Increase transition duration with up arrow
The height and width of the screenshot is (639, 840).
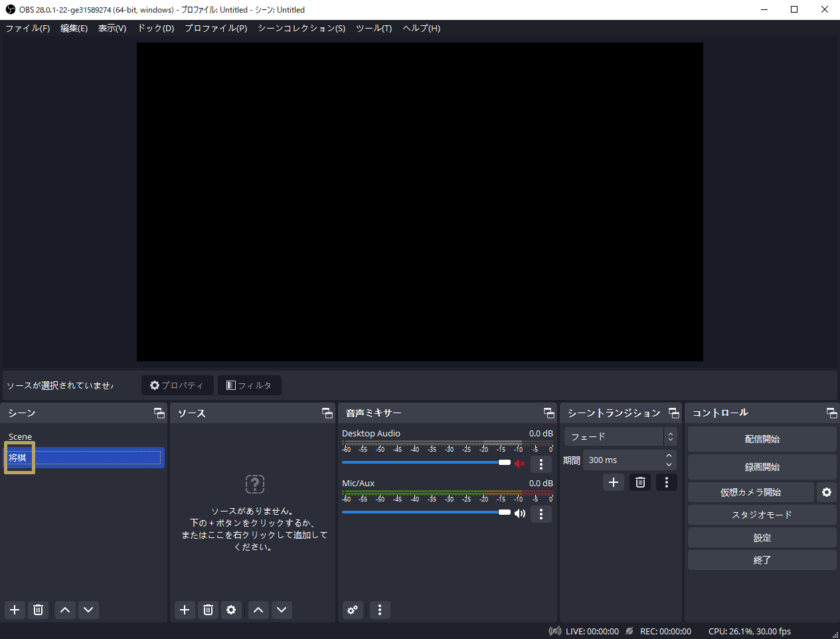click(x=669, y=456)
